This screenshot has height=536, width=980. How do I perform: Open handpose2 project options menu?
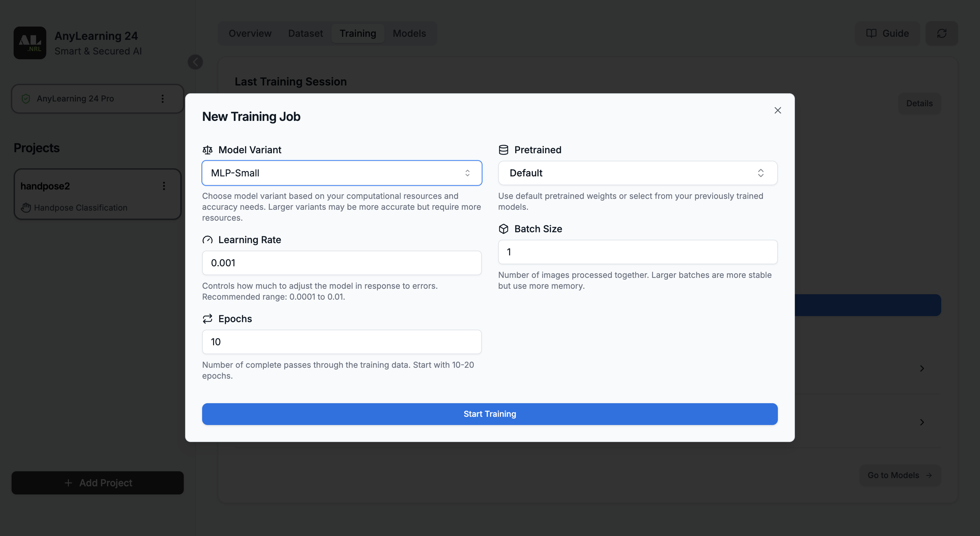pyautogui.click(x=164, y=186)
